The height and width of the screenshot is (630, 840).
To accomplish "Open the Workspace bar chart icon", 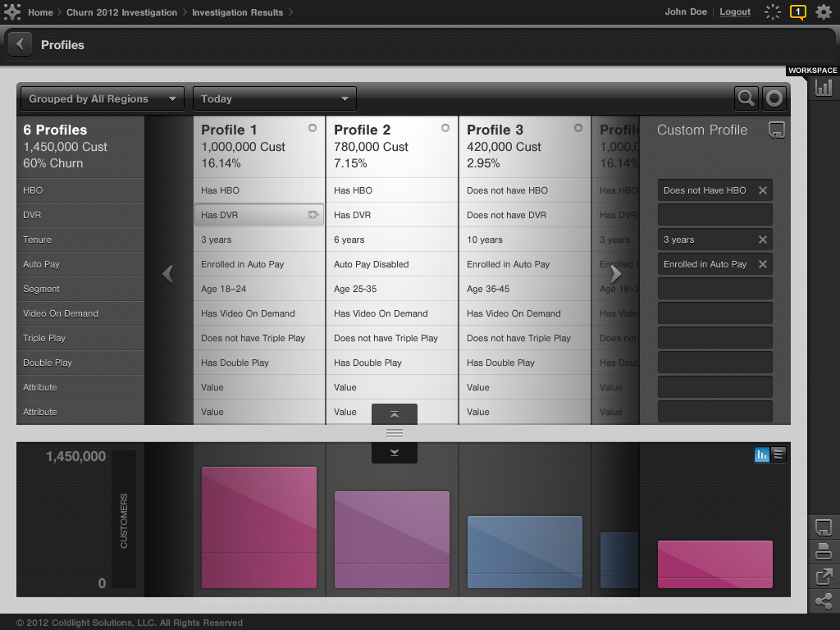I will point(823,88).
